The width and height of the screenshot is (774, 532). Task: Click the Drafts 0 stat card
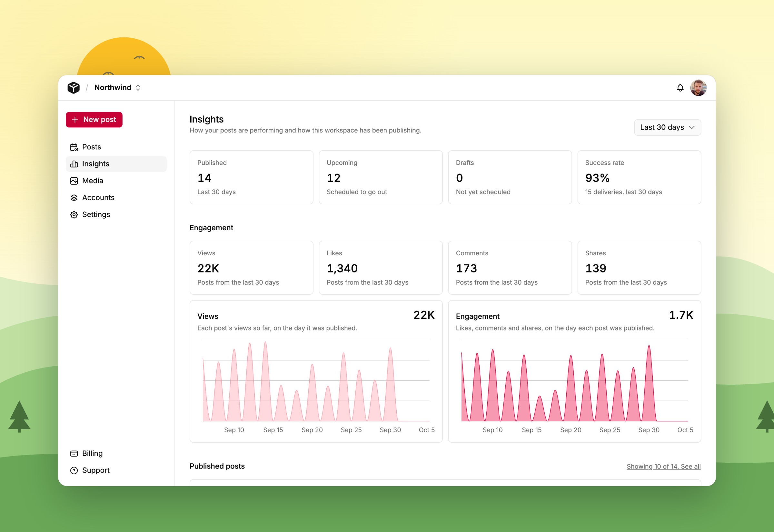coord(510,177)
